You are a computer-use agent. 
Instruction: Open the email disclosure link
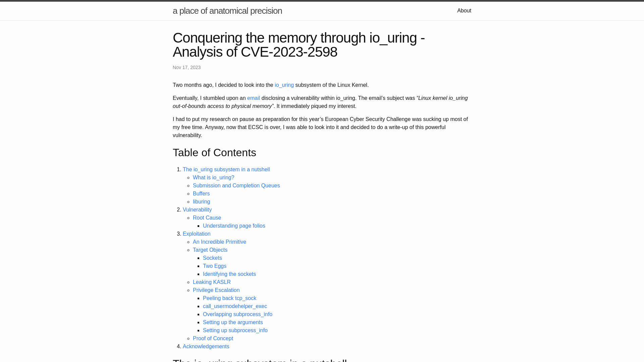click(x=254, y=98)
